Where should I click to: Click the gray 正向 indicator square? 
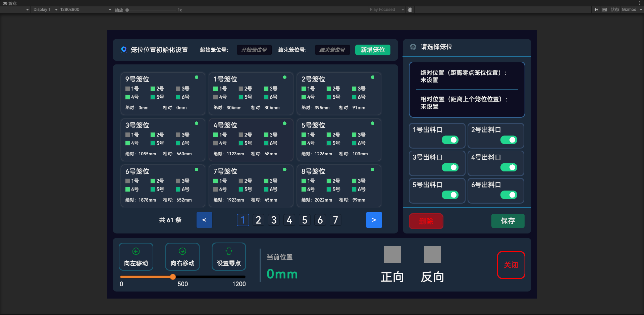pyautogui.click(x=392, y=255)
